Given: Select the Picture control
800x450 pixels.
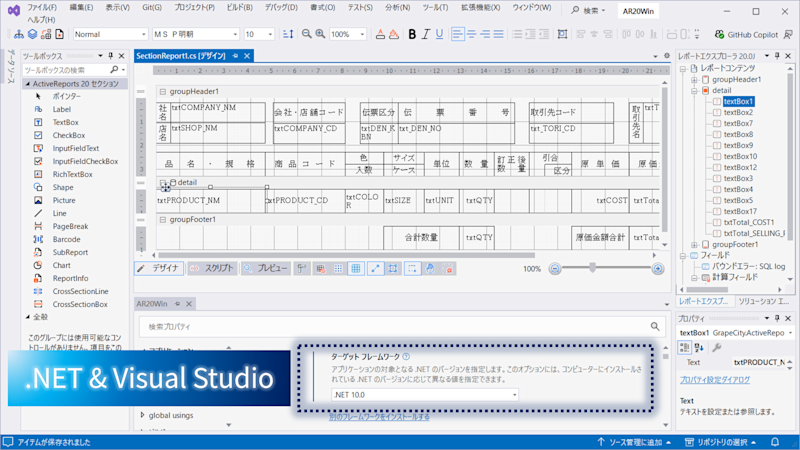Looking at the screenshot, I should point(64,200).
